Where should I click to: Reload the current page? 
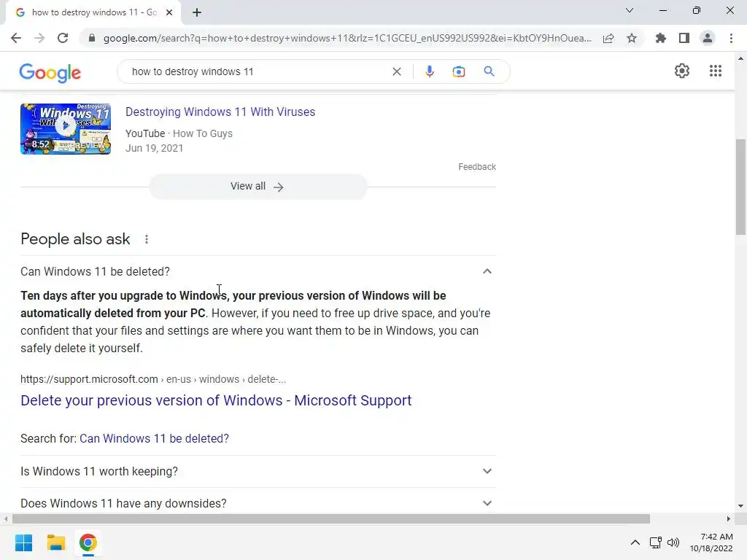(x=63, y=38)
